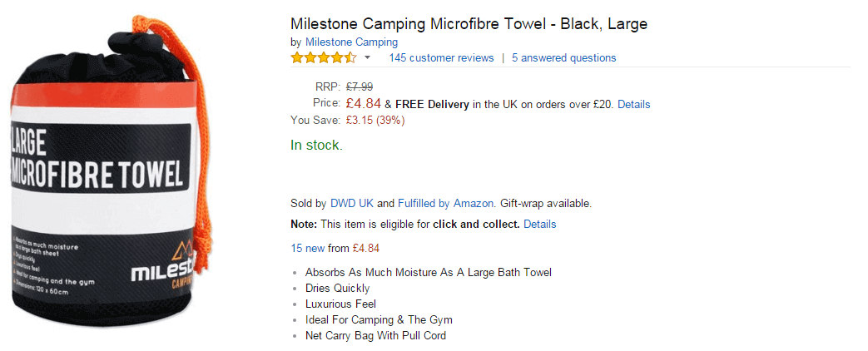Open the free delivery Details link

(634, 104)
